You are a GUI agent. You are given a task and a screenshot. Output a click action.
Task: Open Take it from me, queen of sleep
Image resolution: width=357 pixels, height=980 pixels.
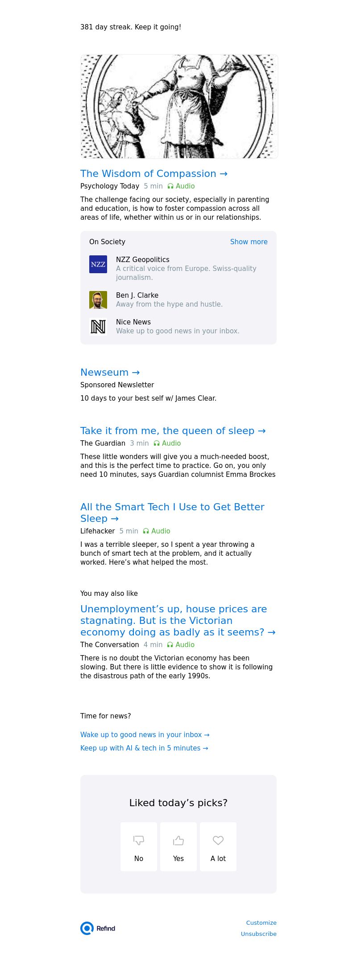pos(173,431)
